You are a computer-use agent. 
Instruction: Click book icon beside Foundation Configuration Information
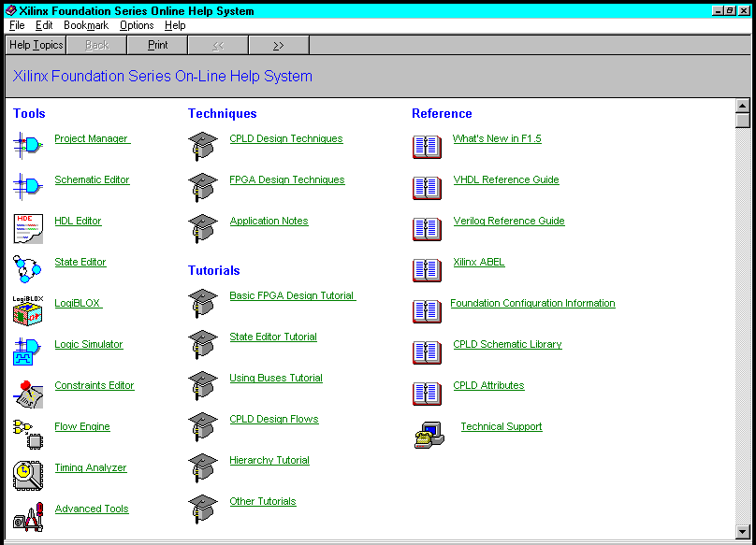pos(428,311)
